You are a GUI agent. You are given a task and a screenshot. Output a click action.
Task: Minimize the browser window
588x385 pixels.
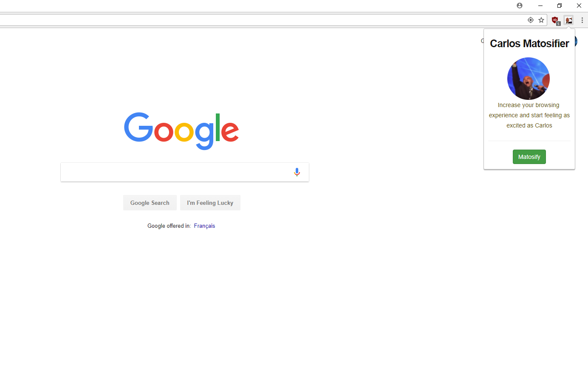pos(540,6)
